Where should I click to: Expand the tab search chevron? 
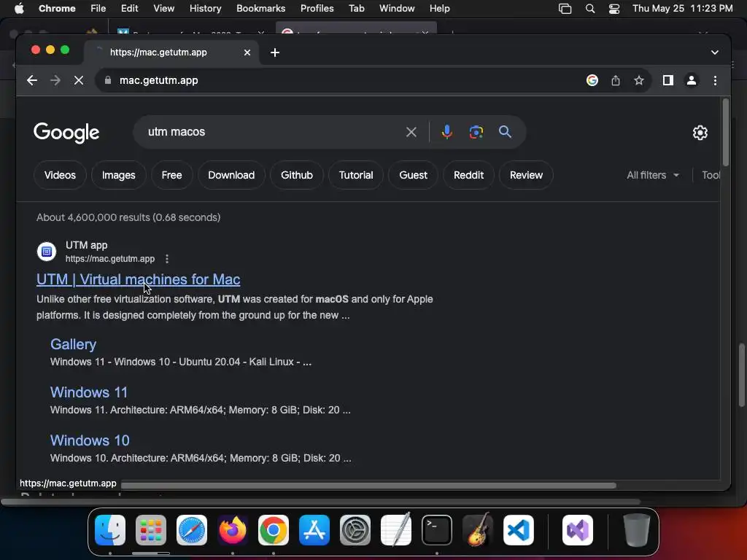[x=715, y=52]
